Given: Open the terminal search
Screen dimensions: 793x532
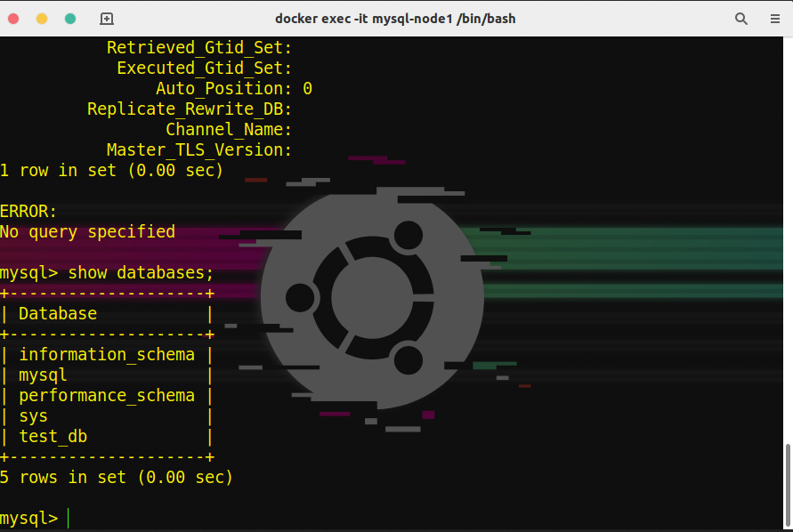Looking at the screenshot, I should pyautogui.click(x=740, y=19).
